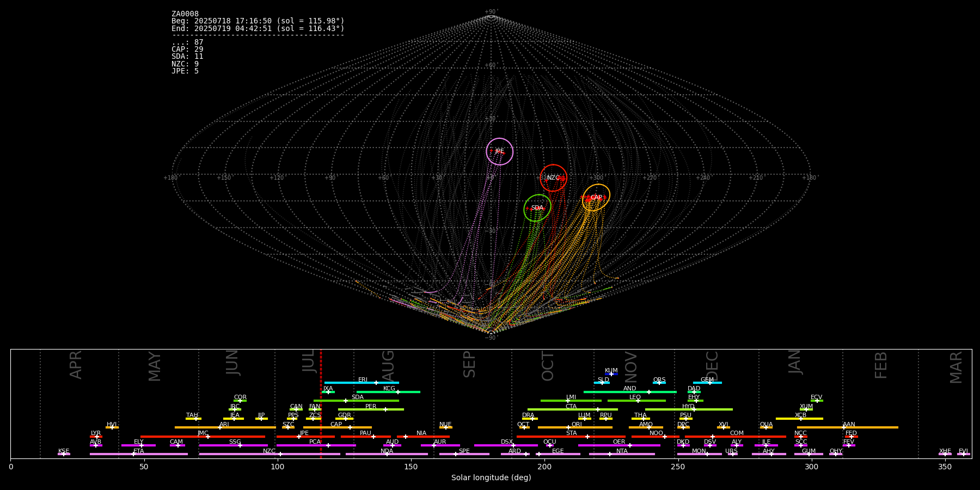This screenshot has width=980, height=490.
Task: Click the 'JPE: 5' count in legend
Action: tap(185, 71)
